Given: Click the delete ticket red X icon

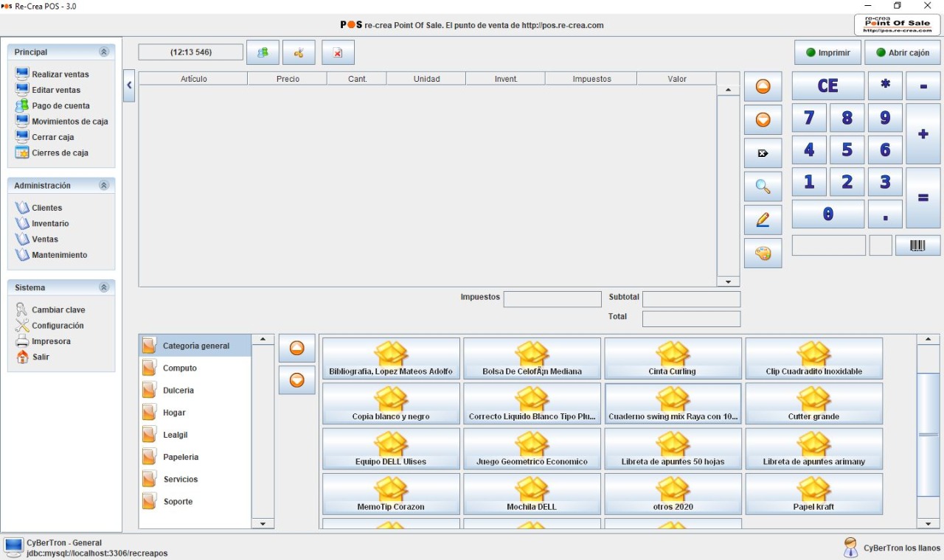Looking at the screenshot, I should click(338, 53).
